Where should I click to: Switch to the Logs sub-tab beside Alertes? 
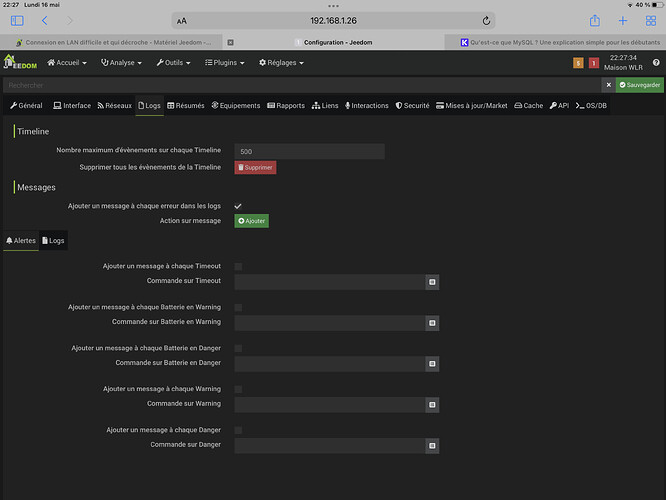(53, 241)
